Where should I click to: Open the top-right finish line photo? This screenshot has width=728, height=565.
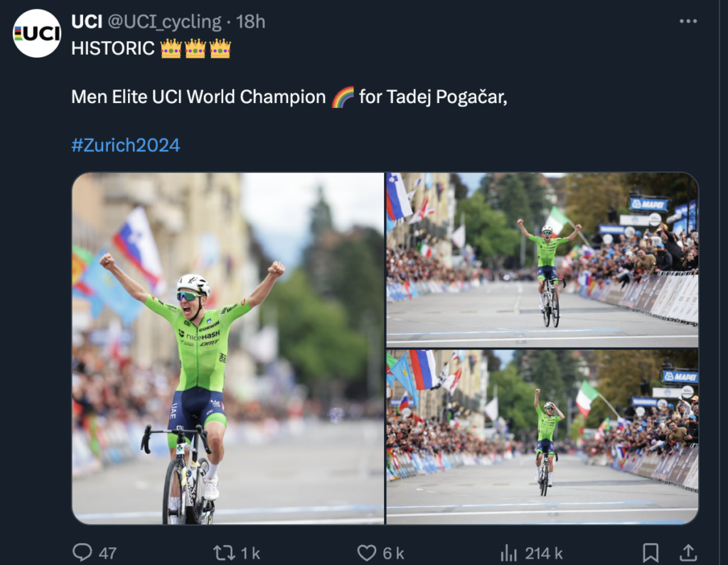[542, 259]
